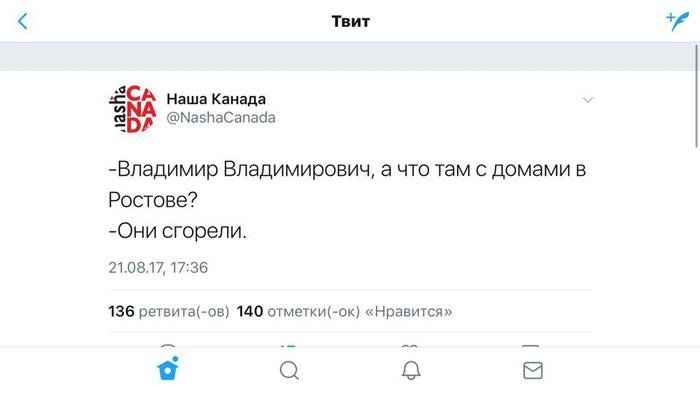Viewport: 700px width, 394px height.
Task: Open Notifications bell tab
Action: 411,370
